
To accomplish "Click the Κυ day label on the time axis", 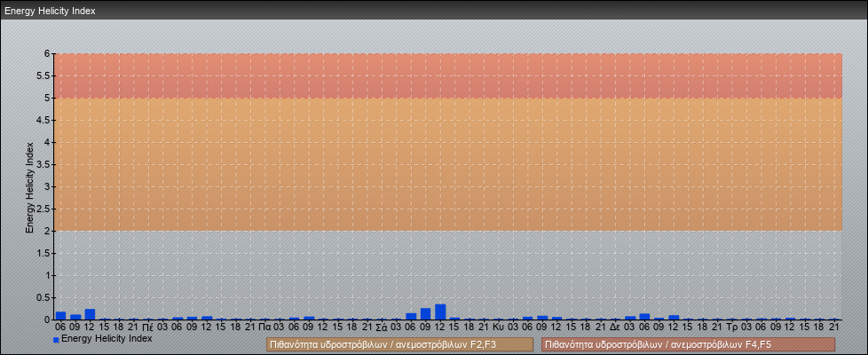I will pos(498,327).
